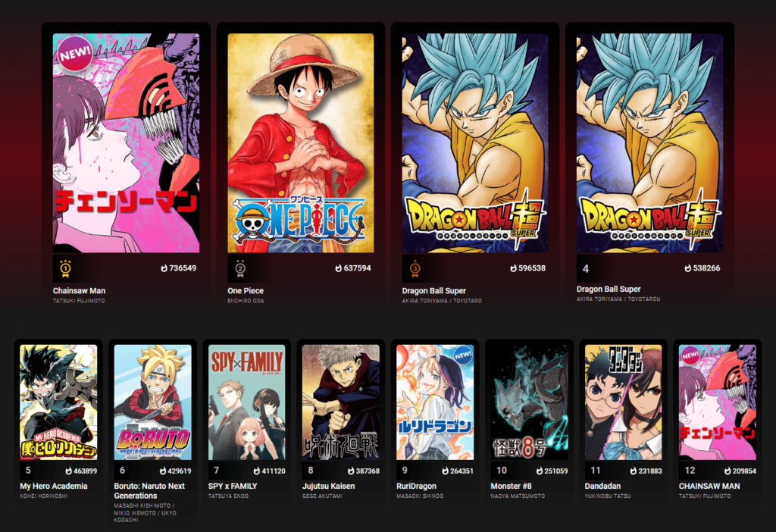Image resolution: width=776 pixels, height=532 pixels.
Task: Click the silver rank 2 medal icon
Action: tap(240, 269)
